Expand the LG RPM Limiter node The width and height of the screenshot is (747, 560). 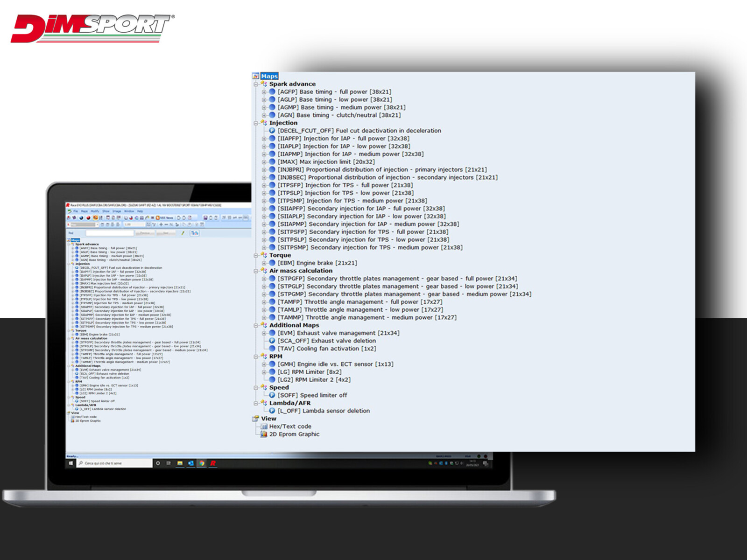[264, 372]
